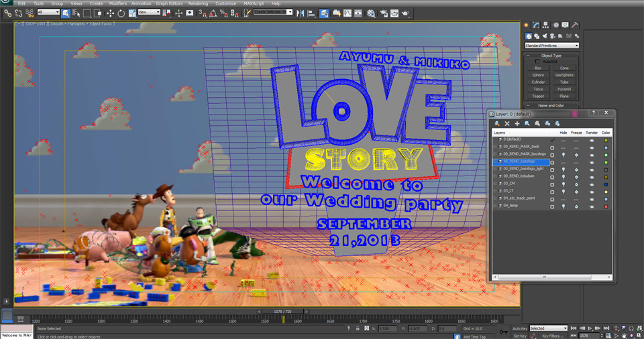Open the Create Selection Set dropdown
644x339 pixels.
[273, 12]
